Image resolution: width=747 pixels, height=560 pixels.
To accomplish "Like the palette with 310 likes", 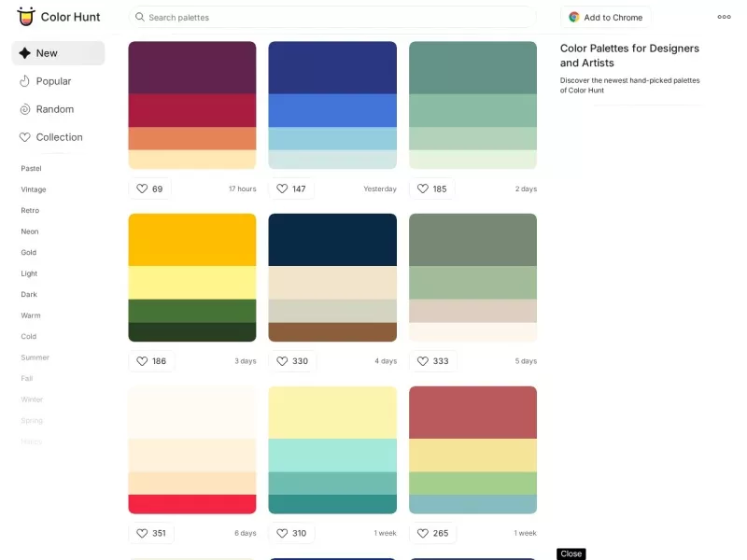I will [291, 533].
